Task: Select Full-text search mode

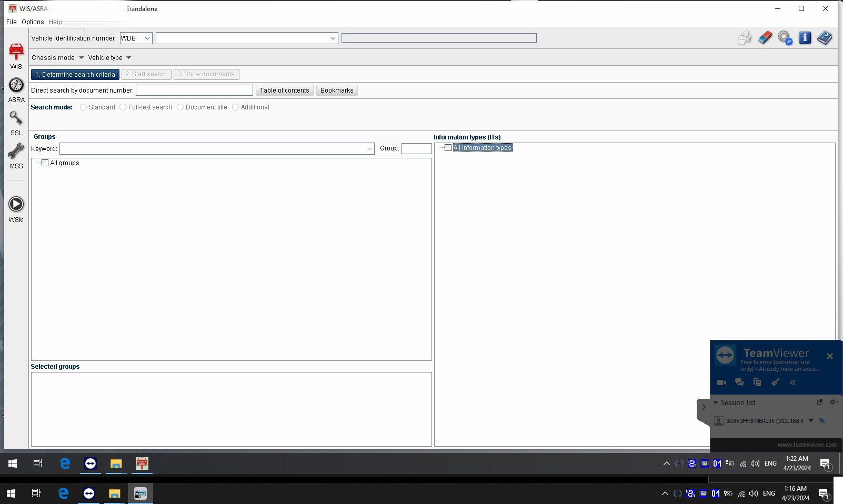Action: [x=123, y=107]
